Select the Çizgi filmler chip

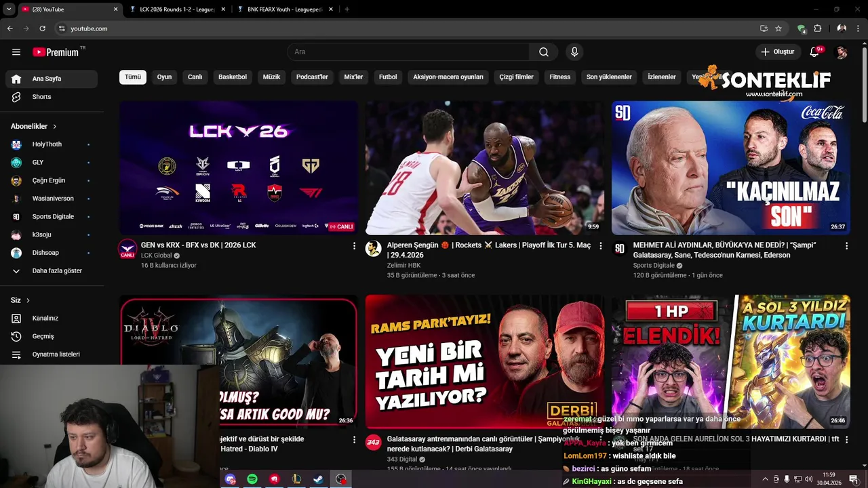coord(516,77)
